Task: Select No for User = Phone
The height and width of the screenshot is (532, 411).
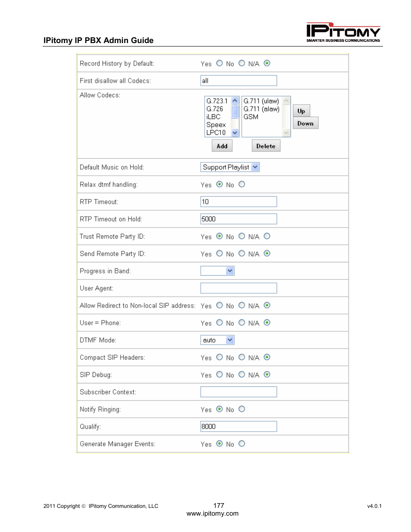Action: pos(242,323)
